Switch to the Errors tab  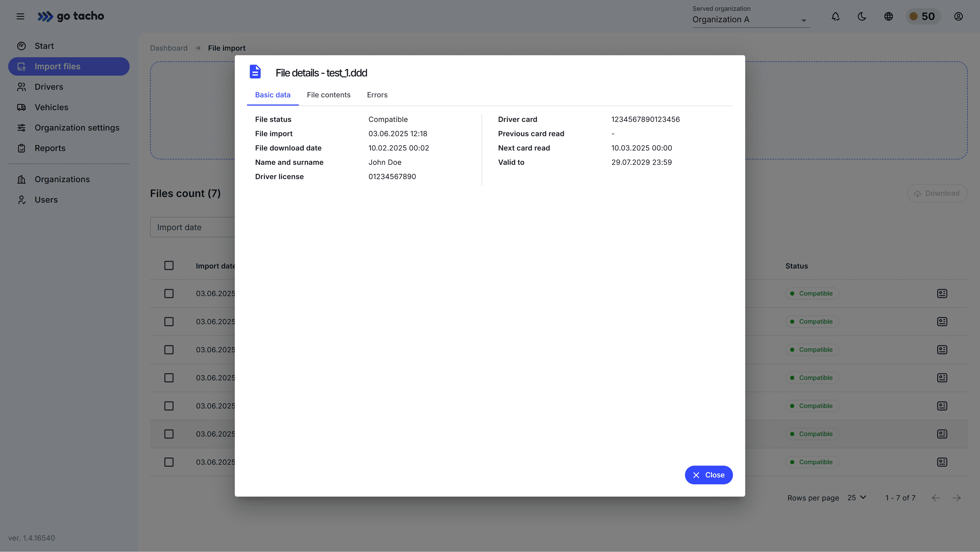tap(377, 95)
